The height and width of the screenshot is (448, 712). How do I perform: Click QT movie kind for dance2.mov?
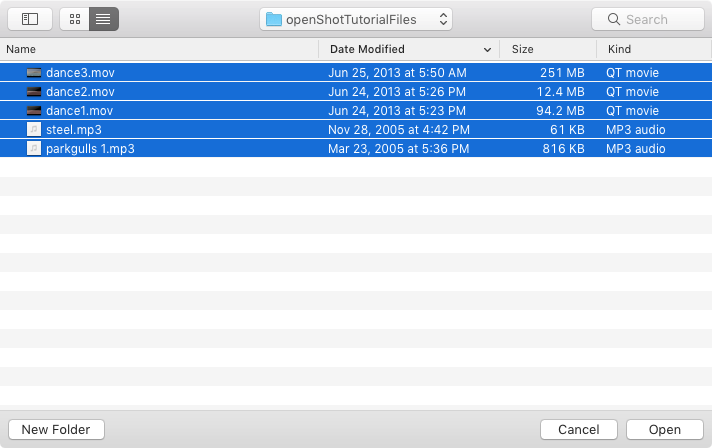[632, 92]
